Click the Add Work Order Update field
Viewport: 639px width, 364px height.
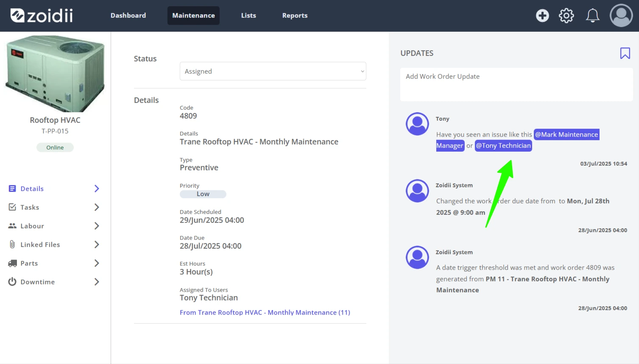pos(516,85)
